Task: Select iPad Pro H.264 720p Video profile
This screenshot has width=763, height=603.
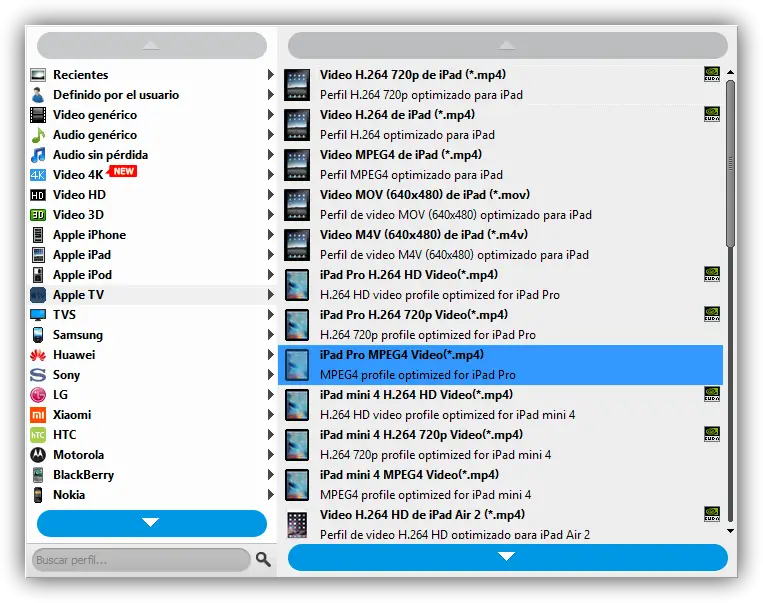Action: pos(500,325)
